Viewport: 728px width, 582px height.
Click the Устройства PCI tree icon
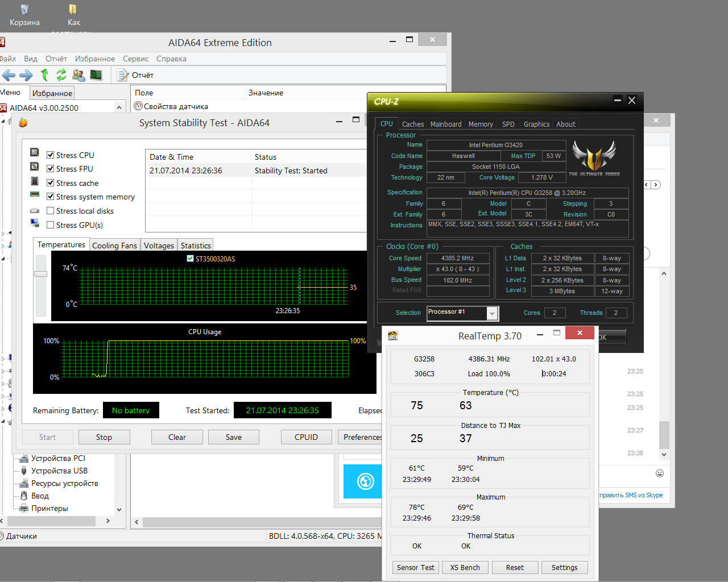24,458
